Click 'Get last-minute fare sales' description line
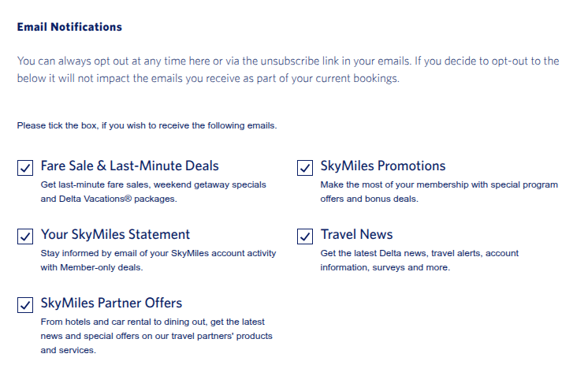The height and width of the screenshot is (365, 588). (154, 184)
